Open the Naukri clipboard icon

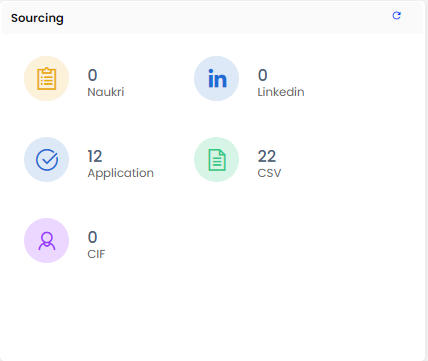[x=46, y=79]
